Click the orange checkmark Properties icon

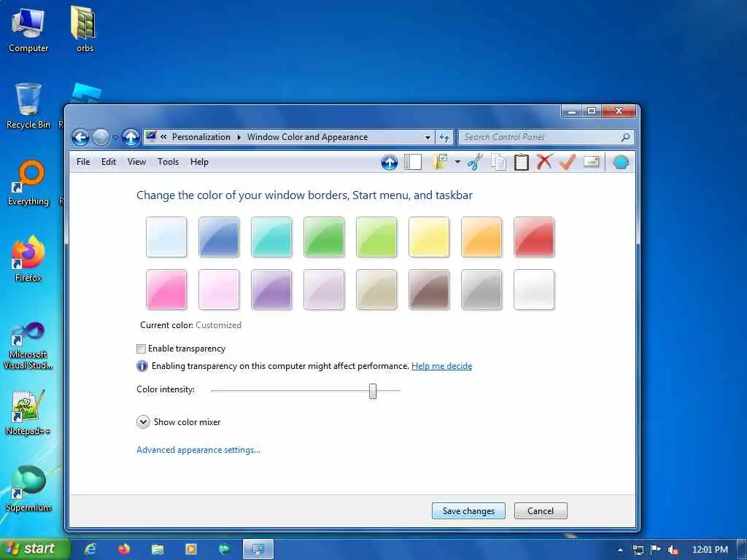click(x=567, y=162)
